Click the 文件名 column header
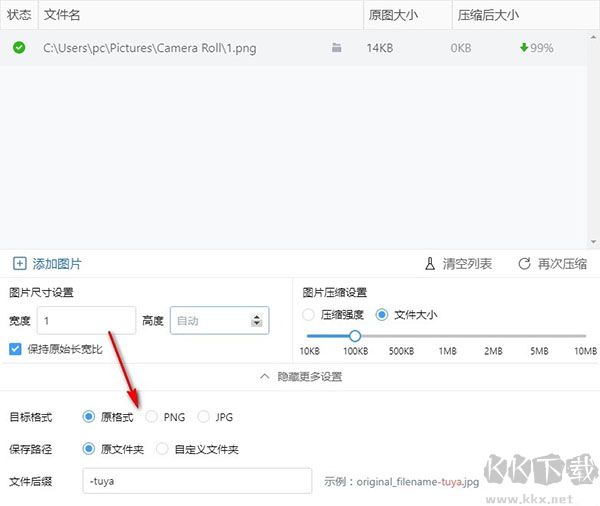This screenshot has width=600, height=506. (x=201, y=15)
